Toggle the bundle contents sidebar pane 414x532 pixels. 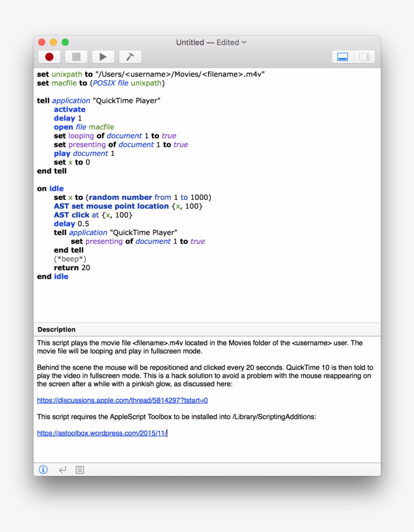click(364, 57)
